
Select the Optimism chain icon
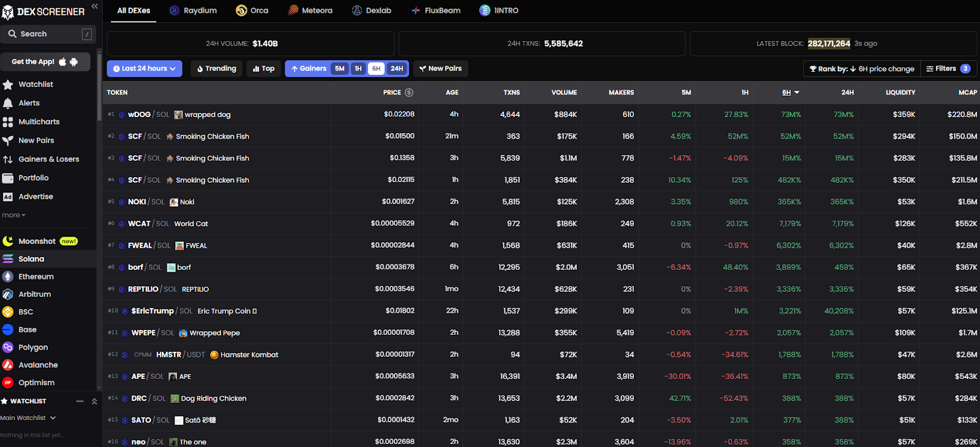pos(7,383)
